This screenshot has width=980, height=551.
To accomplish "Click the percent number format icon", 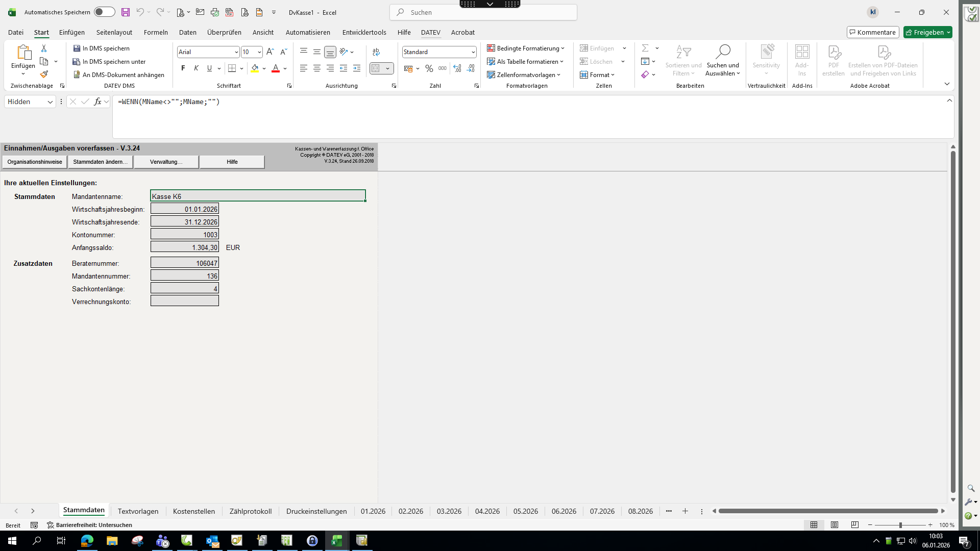I will [429, 68].
